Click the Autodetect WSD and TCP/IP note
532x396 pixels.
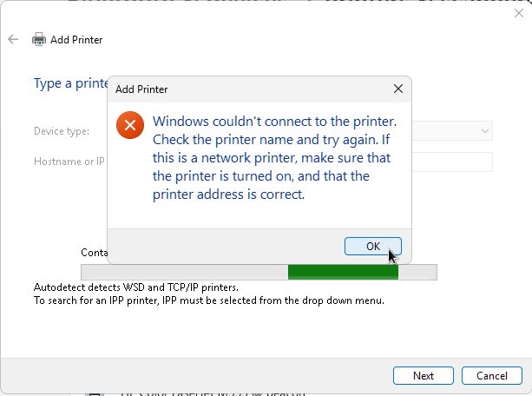pyautogui.click(x=135, y=287)
